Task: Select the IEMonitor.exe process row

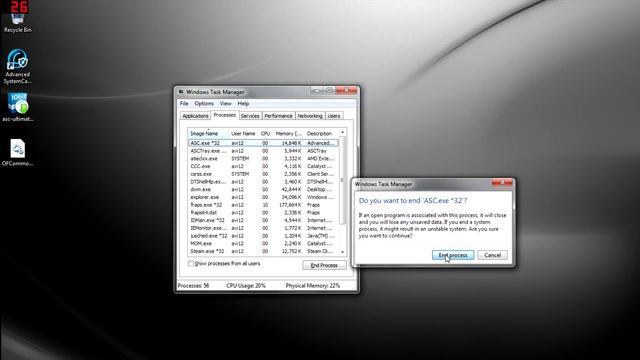Action: click(x=263, y=229)
